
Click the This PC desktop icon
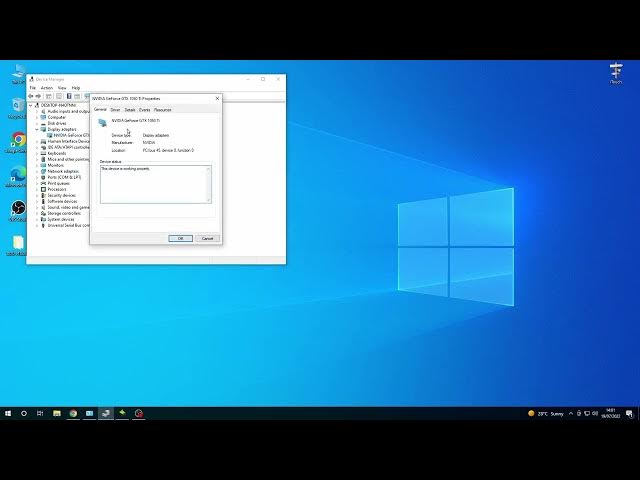[x=18, y=72]
